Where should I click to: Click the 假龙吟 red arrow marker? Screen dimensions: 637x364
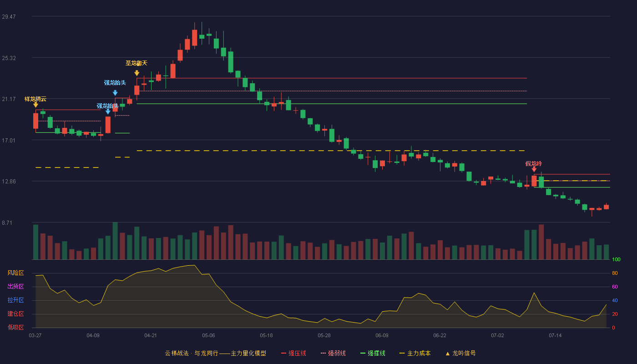coord(534,169)
